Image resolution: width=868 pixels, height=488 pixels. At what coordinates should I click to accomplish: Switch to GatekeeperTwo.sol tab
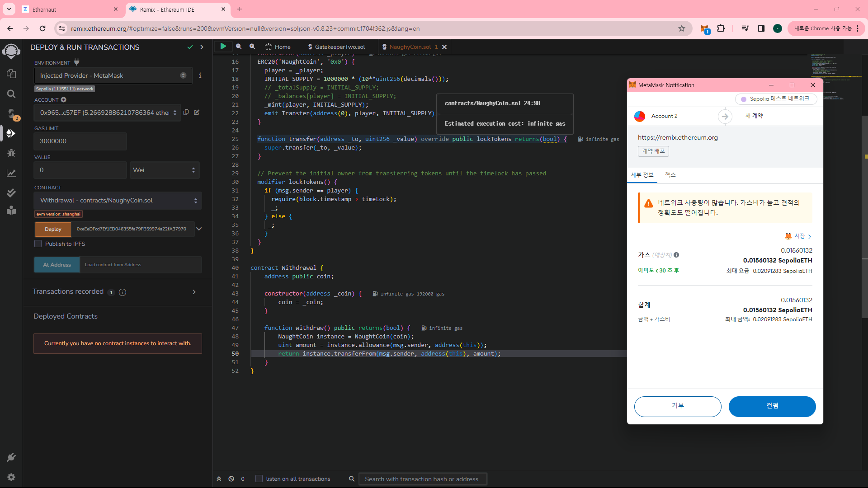(x=336, y=47)
